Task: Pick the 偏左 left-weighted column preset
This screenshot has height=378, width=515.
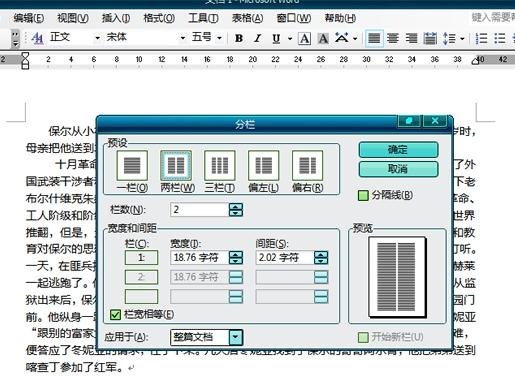Action: 264,165
